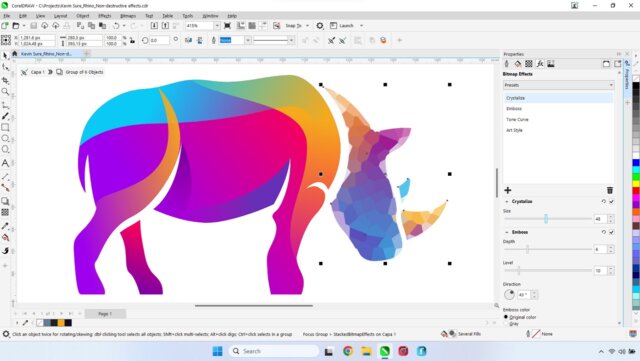Pick the blue swatch in the color palette
The image size is (640, 361).
[636, 163]
